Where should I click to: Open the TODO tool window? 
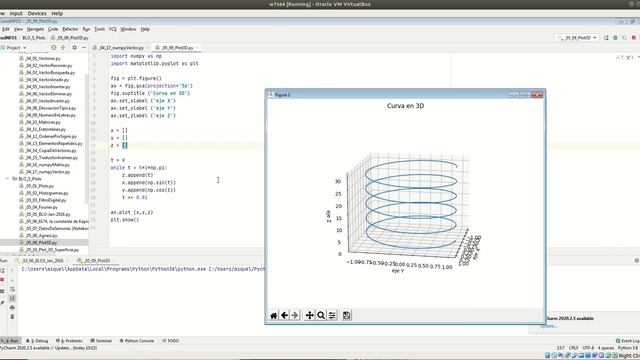(x=171, y=340)
